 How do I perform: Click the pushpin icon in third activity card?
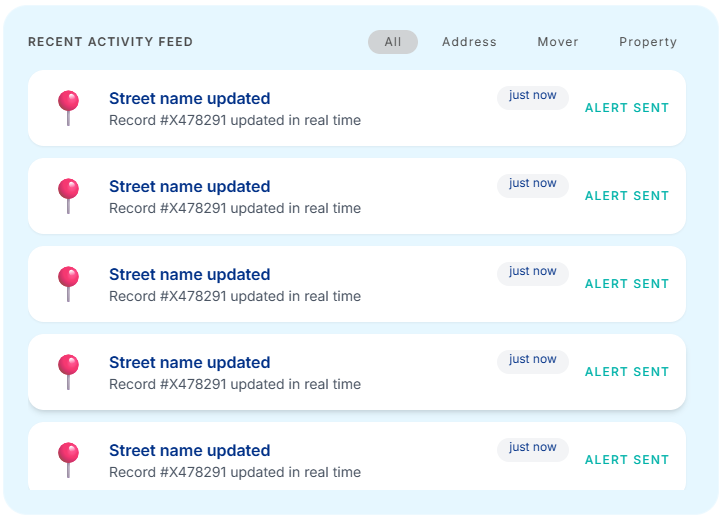68,284
